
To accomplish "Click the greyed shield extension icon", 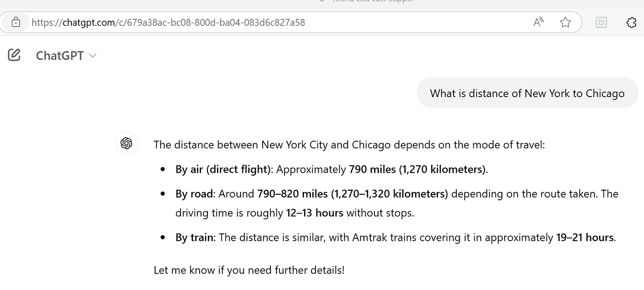I will click(x=601, y=22).
